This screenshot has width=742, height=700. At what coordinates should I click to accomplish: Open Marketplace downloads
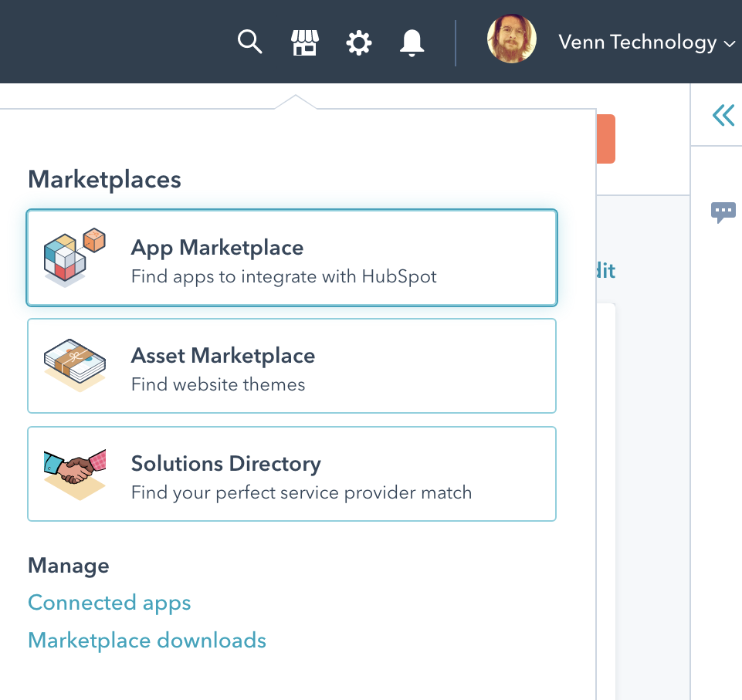[147, 640]
